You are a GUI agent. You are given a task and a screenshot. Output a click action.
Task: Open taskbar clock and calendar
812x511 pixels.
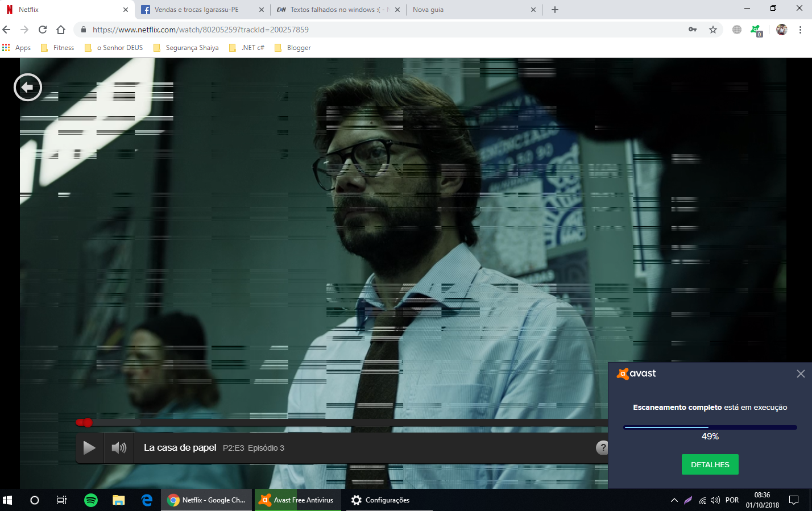pos(763,500)
